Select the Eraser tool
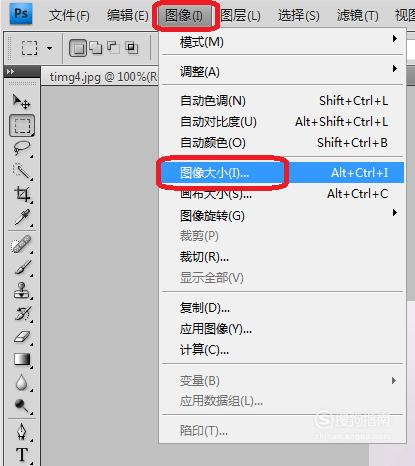This screenshot has height=466, width=415. click(x=22, y=337)
